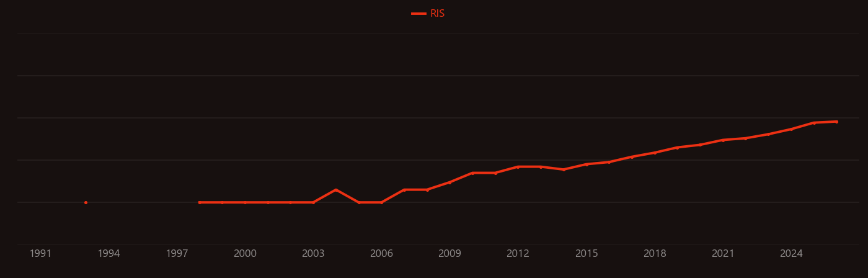Click the 1991 x-axis label
The image size is (868, 278).
40,254
